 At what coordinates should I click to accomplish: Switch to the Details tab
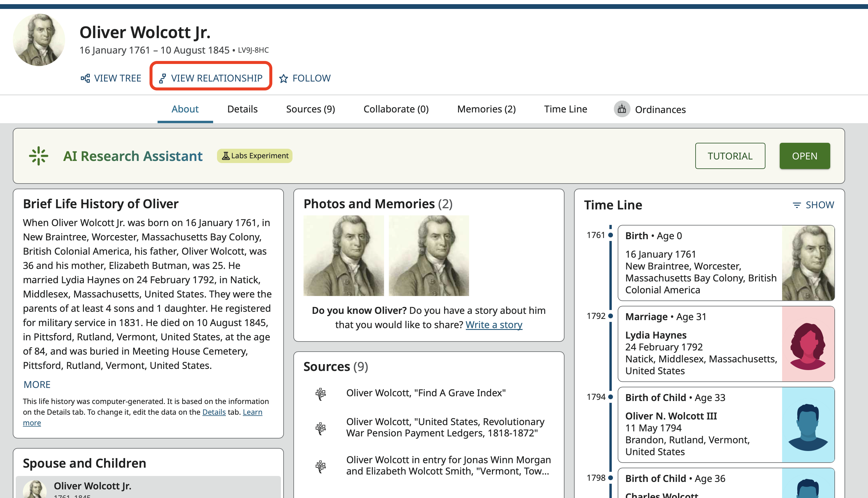coord(242,109)
